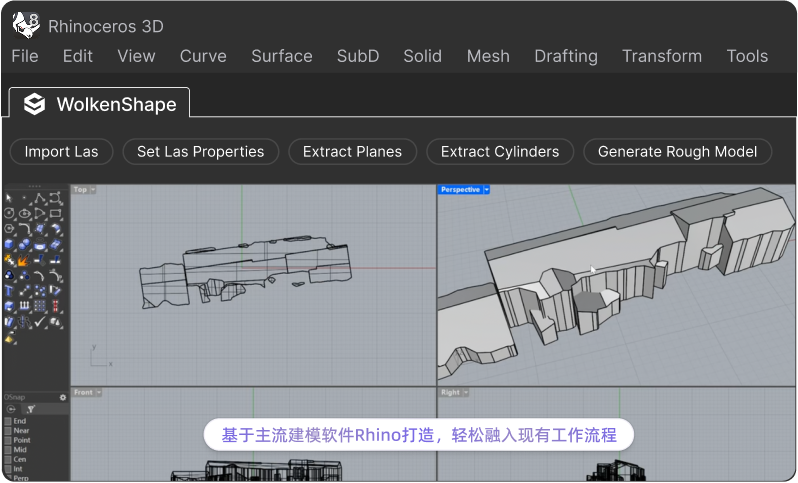The height and width of the screenshot is (483, 798).
Task: Select the arrow pointer selection tool
Action: click(9, 198)
